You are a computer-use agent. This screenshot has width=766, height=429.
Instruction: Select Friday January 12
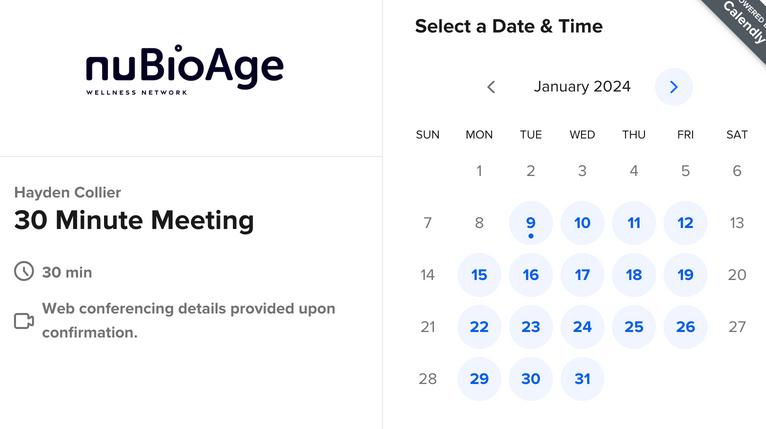(x=685, y=223)
